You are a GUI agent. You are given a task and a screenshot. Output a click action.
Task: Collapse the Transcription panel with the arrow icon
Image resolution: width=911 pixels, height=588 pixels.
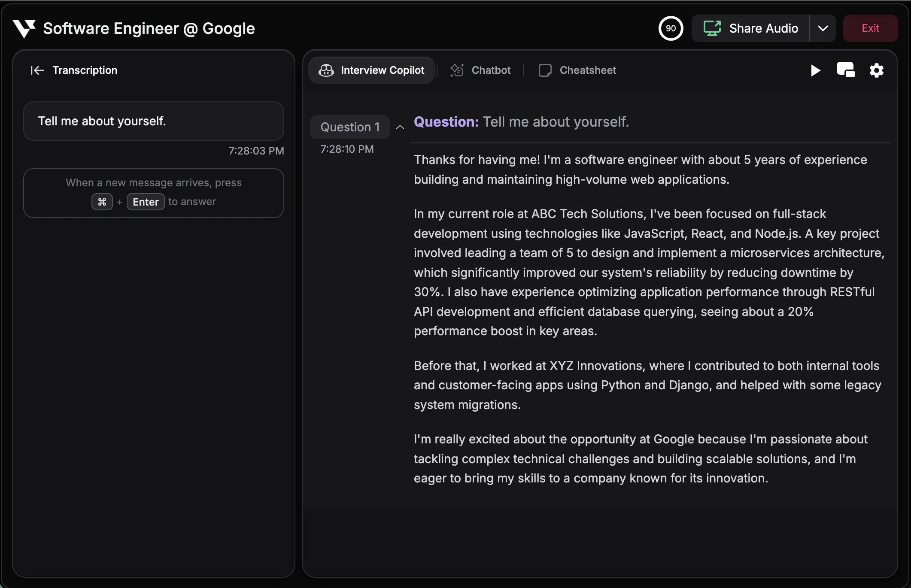(37, 70)
